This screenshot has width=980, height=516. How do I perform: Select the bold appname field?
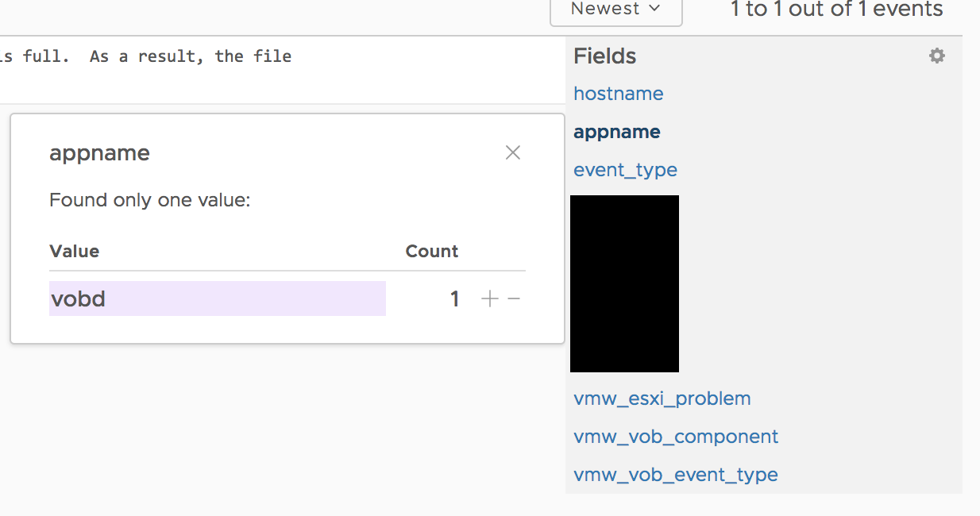pos(616,132)
